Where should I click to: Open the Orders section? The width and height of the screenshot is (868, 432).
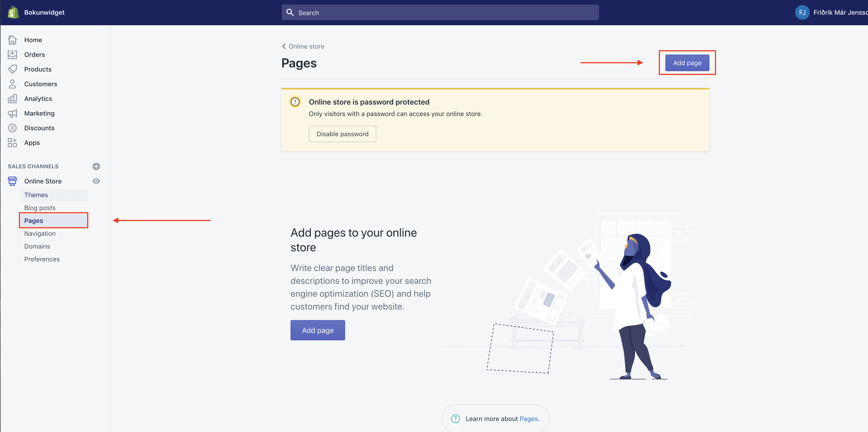click(34, 55)
